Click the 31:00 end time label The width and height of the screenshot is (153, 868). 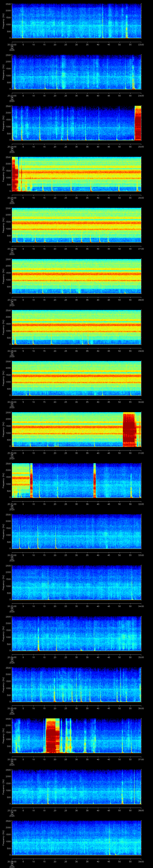[x=141, y=453]
